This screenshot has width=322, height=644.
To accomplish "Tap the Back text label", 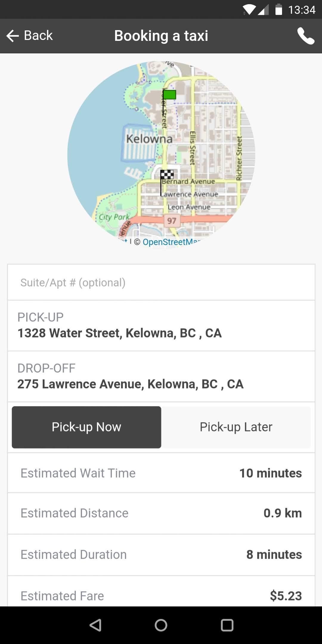I will pyautogui.click(x=38, y=35).
